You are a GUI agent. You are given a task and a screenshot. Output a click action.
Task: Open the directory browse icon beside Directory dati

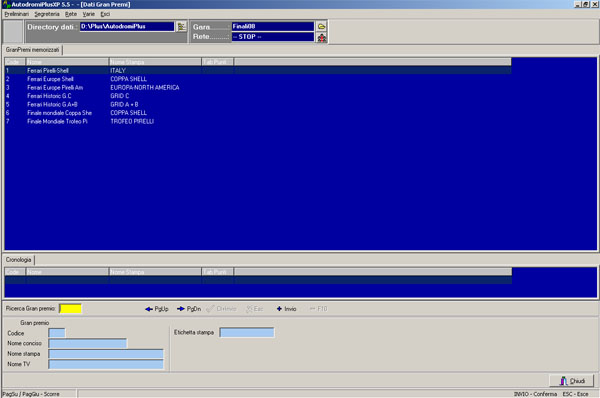[181, 26]
